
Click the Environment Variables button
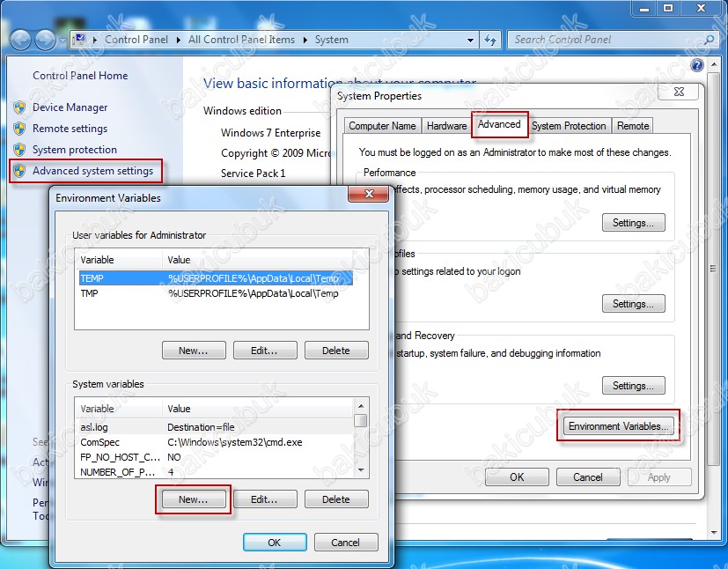(619, 425)
